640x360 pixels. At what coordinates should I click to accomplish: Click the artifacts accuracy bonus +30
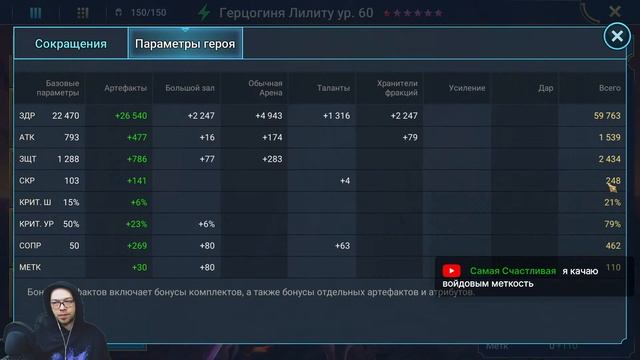140,267
